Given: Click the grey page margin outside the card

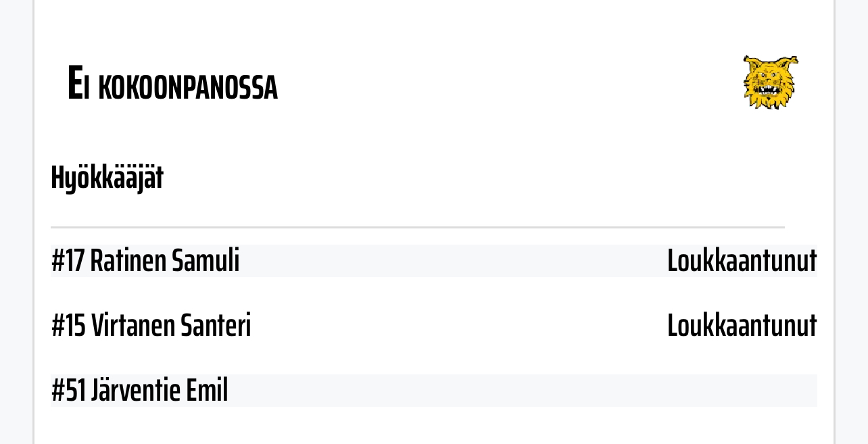Looking at the screenshot, I should pyautogui.click(x=16, y=222).
